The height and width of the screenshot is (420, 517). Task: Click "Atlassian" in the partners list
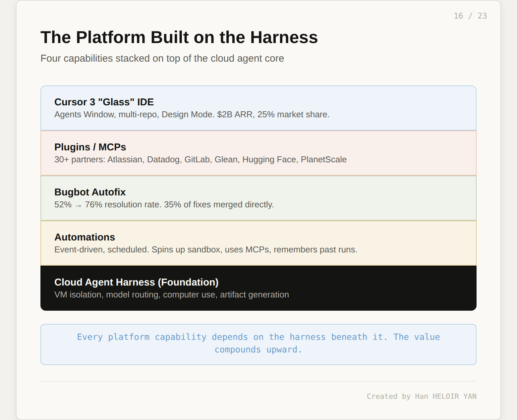125,160
